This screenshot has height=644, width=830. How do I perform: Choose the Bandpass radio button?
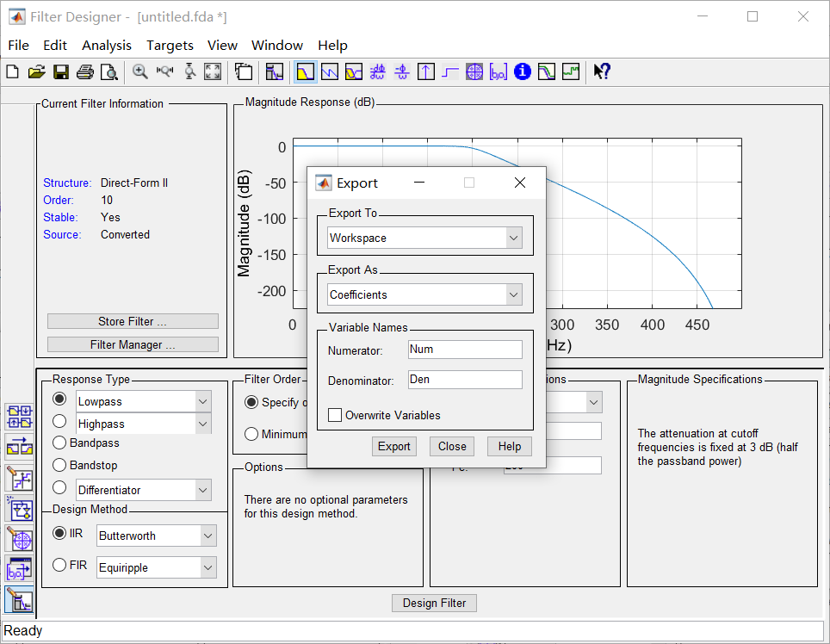point(59,443)
